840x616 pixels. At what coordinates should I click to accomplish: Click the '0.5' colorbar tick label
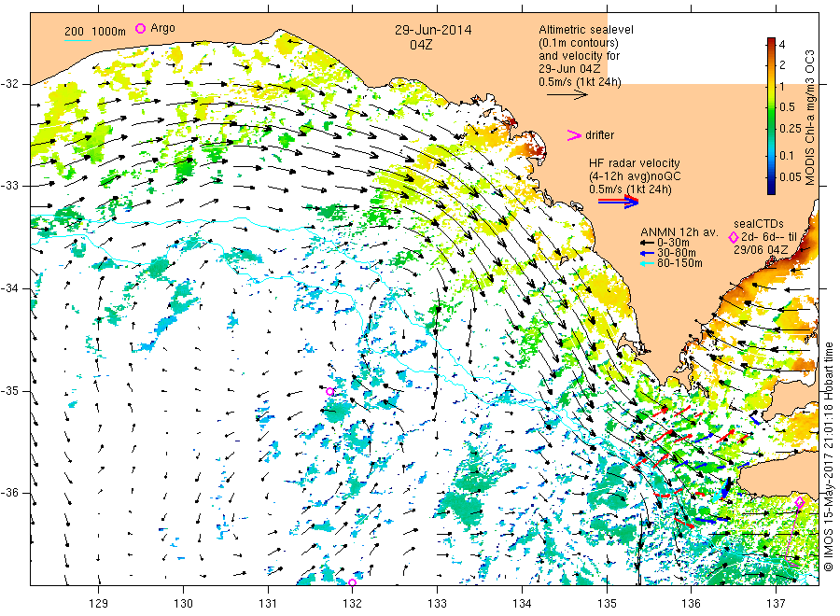(x=788, y=107)
